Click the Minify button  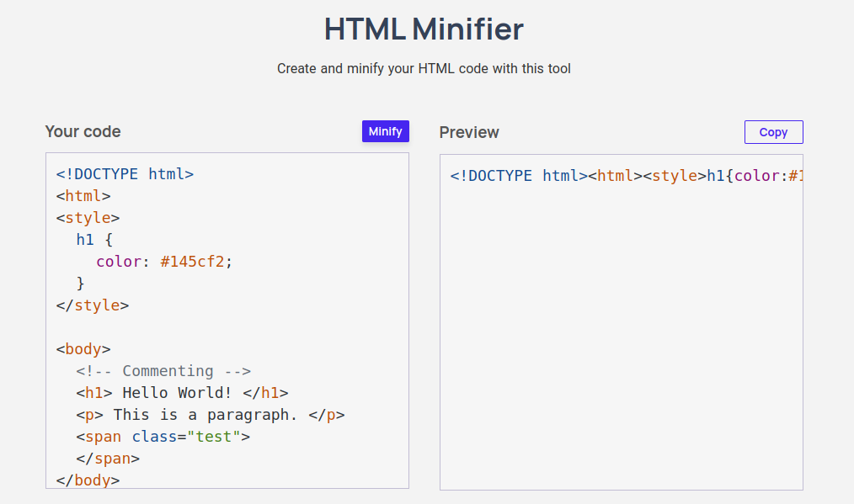click(x=386, y=131)
